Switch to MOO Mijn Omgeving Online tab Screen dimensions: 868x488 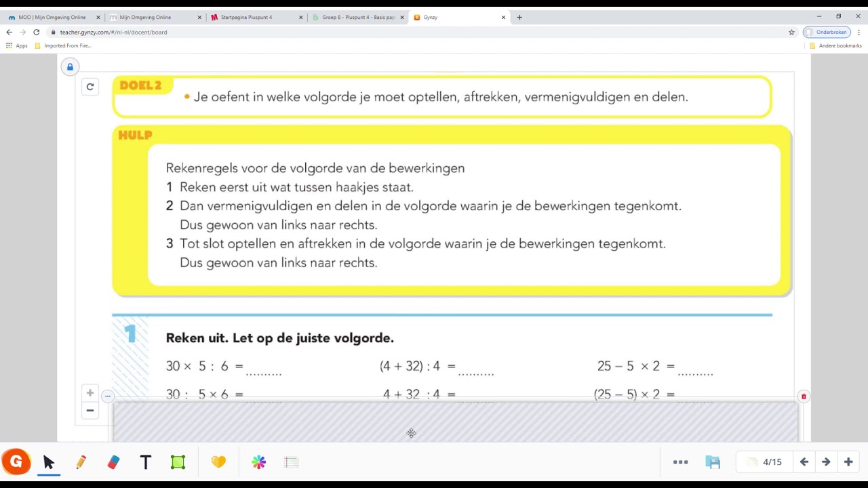tap(52, 17)
